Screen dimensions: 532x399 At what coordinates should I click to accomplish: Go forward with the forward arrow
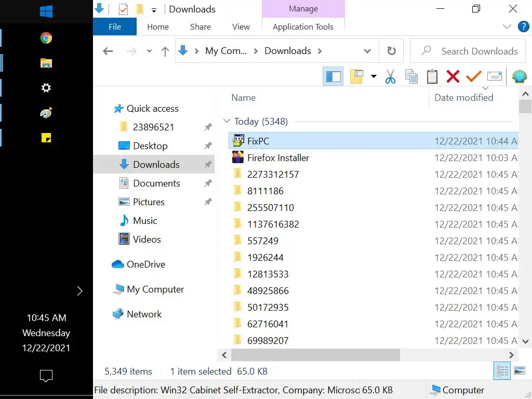point(131,51)
